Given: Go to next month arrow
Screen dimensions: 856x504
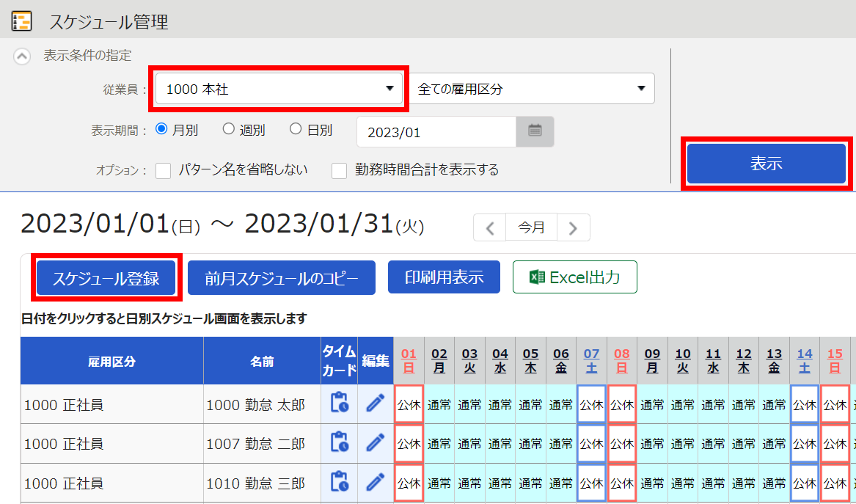Looking at the screenshot, I should click(573, 227).
